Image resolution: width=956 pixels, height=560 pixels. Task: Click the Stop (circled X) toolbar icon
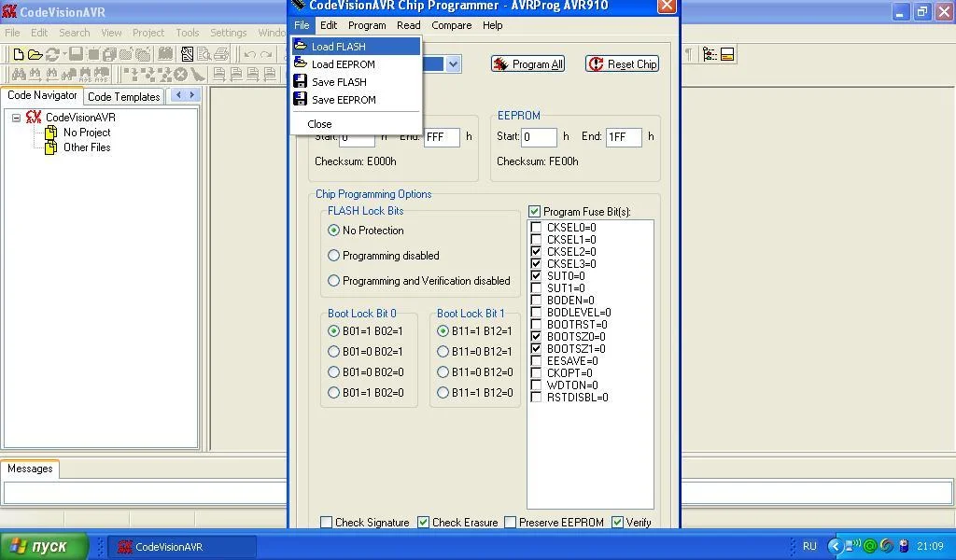pyautogui.click(x=180, y=75)
